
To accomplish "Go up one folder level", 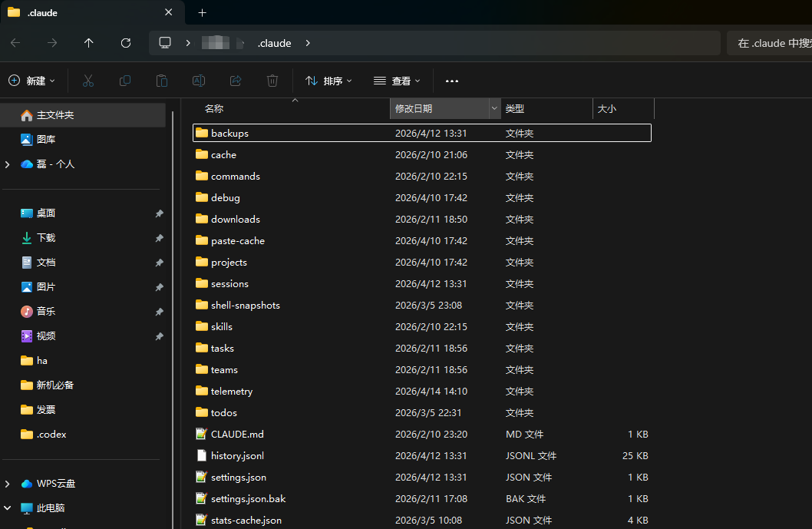I will click(x=88, y=43).
